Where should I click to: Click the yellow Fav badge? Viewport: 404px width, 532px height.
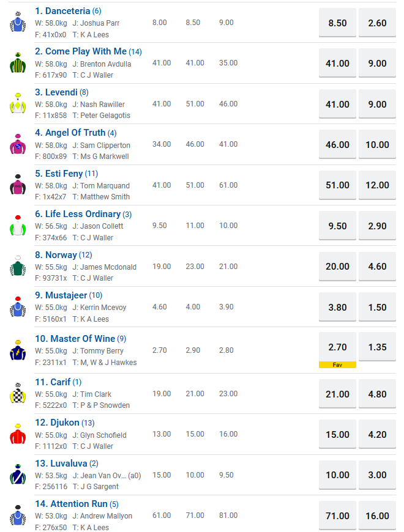[x=337, y=365]
